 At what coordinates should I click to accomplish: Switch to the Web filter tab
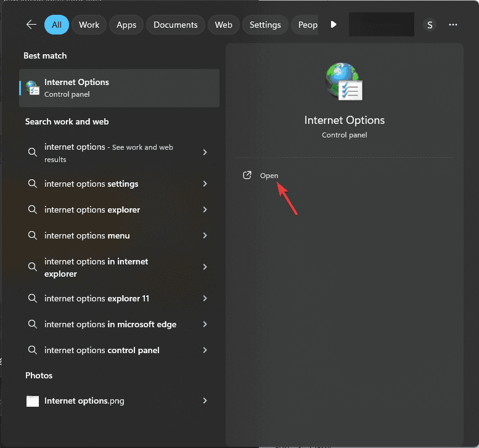[223, 25]
